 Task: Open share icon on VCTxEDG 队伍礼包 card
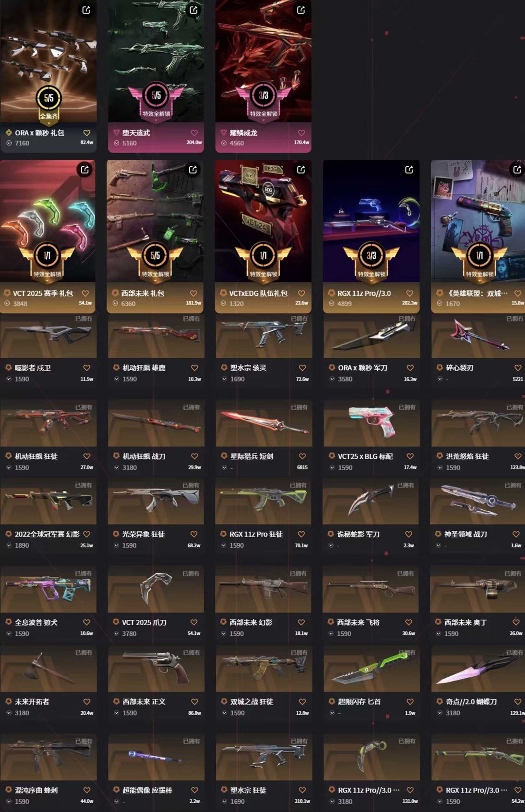[x=301, y=170]
